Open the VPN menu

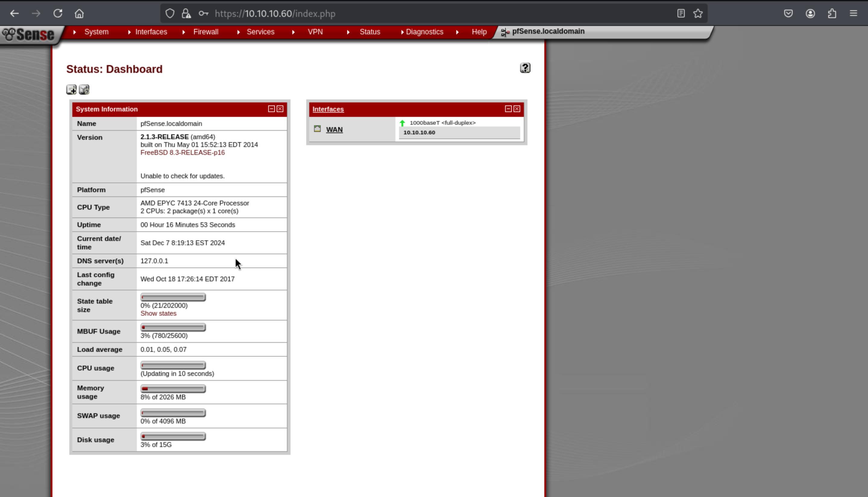(315, 32)
